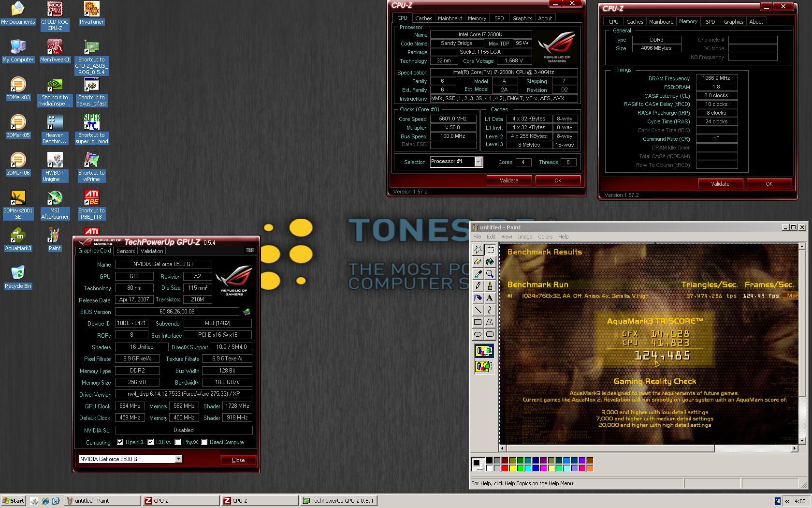The width and height of the screenshot is (812, 508).
Task: Toggle the DirectCompute checkbox in GPU-Z
Action: [x=204, y=442]
